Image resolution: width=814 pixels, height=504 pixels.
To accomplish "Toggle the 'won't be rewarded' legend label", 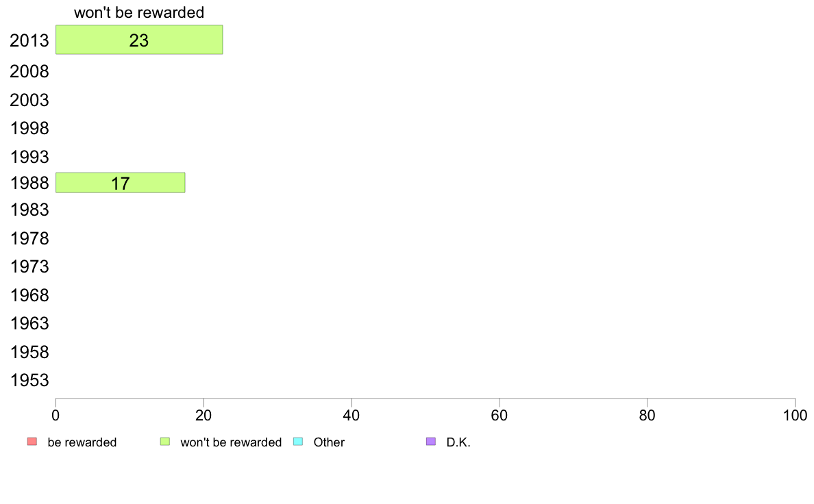I will click(x=231, y=442).
